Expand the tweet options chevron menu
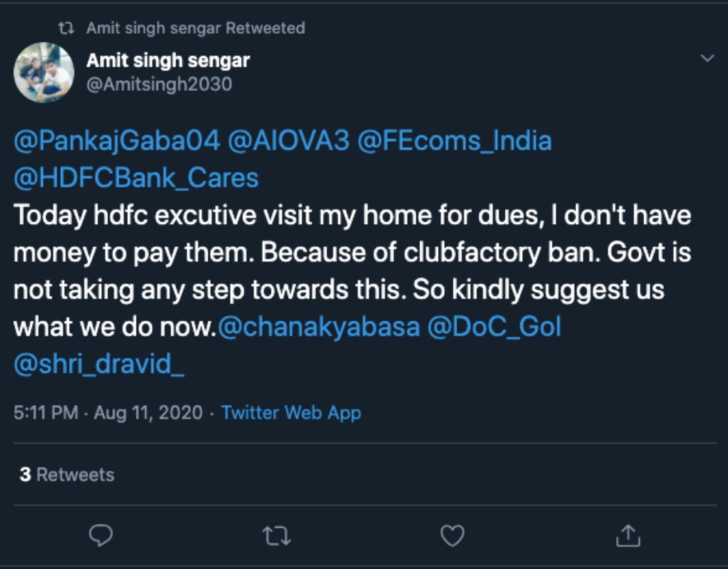The image size is (728, 569). click(x=707, y=58)
